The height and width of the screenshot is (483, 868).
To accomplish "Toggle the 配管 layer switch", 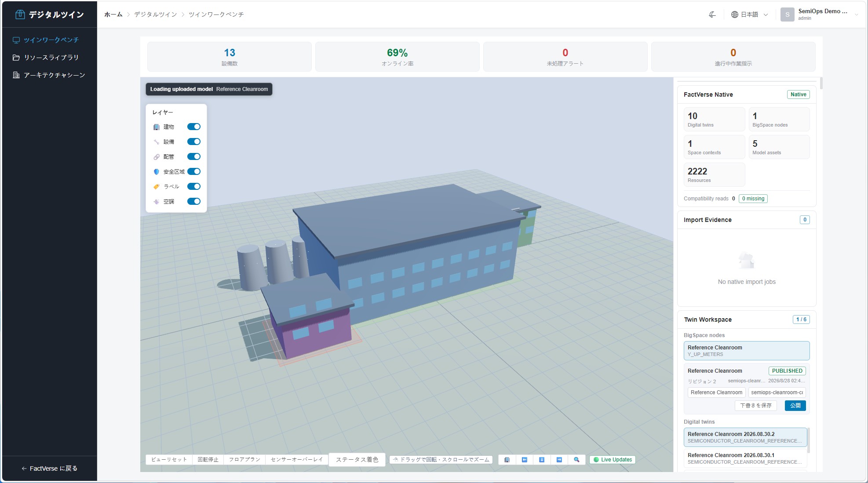I will [x=194, y=156].
